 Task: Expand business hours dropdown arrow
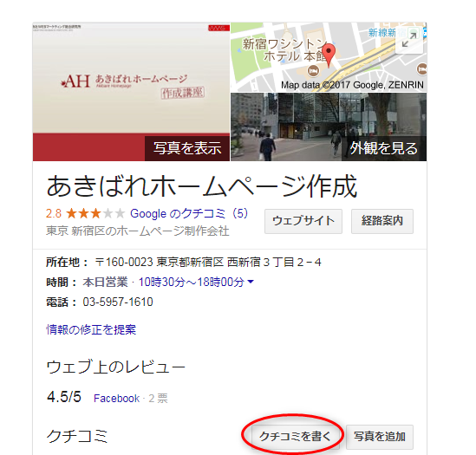click(x=251, y=282)
